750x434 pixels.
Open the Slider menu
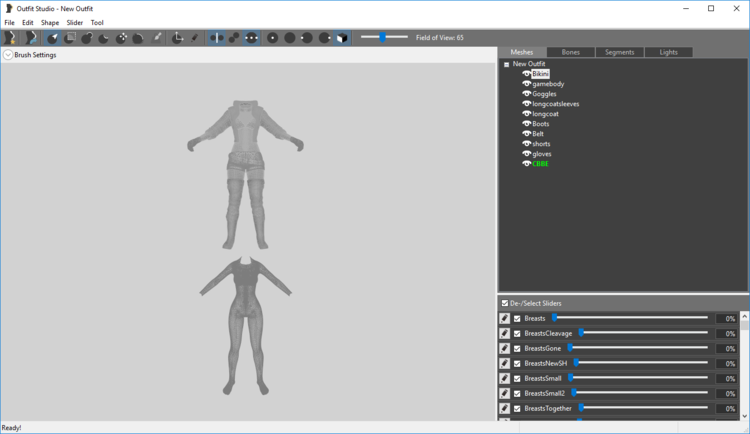(75, 22)
